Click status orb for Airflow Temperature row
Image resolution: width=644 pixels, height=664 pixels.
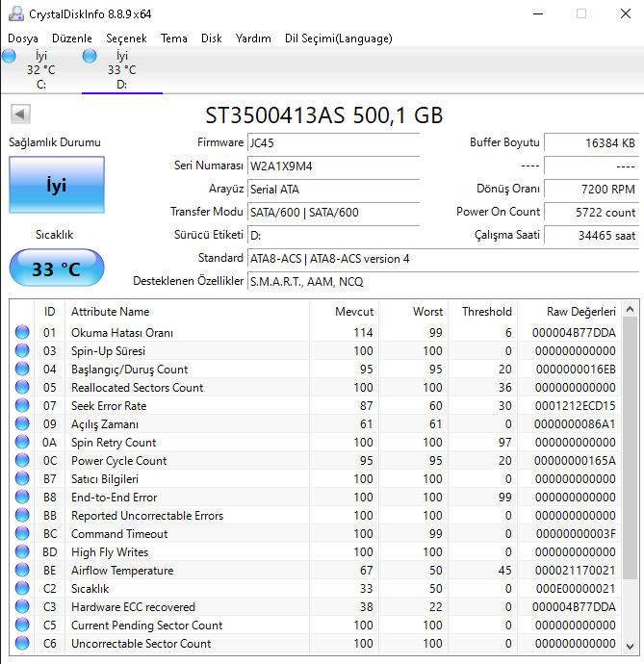tap(22, 571)
